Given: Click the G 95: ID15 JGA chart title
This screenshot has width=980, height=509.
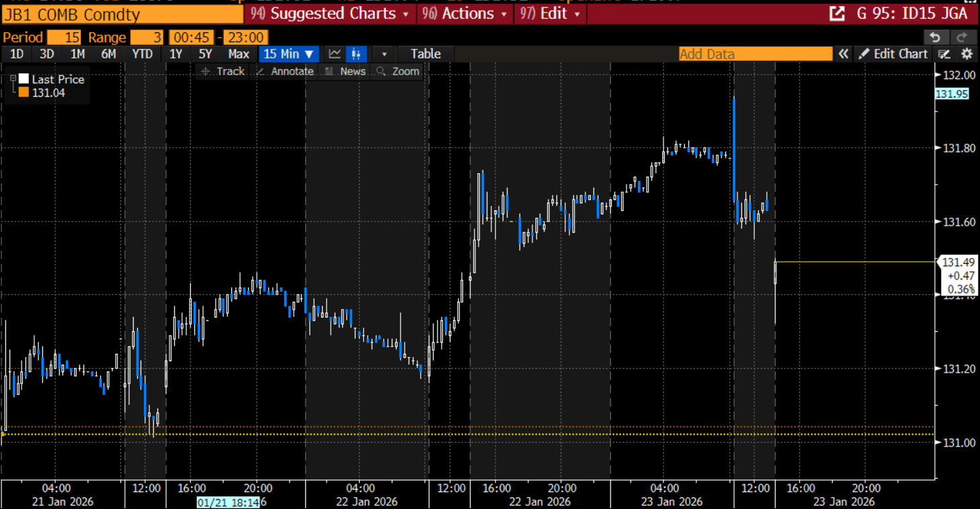Looking at the screenshot, I should click(912, 13).
